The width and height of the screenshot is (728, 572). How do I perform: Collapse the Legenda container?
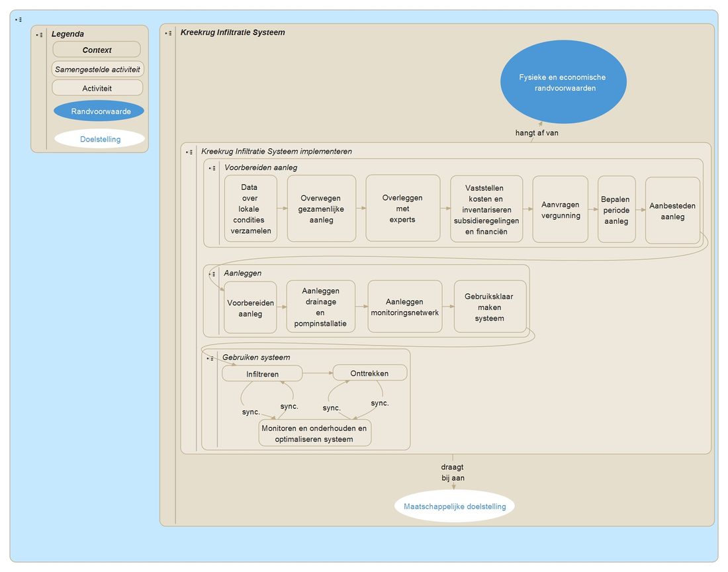click(x=40, y=34)
